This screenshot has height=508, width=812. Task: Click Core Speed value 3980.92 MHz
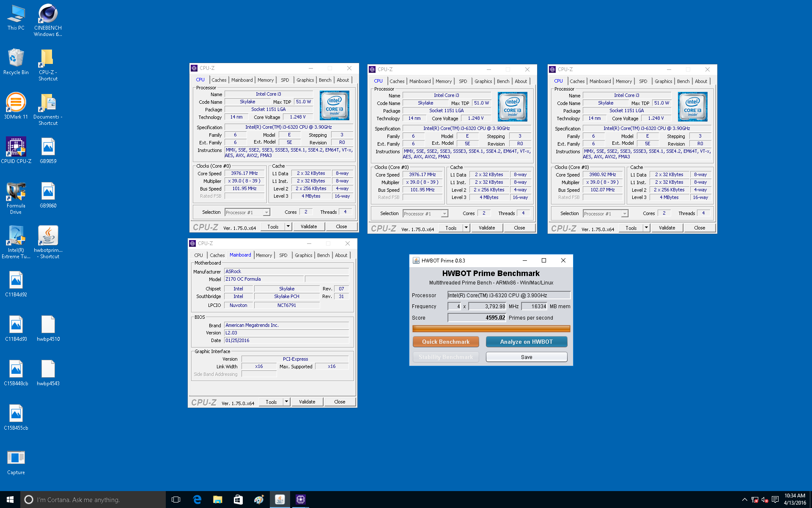(x=603, y=174)
